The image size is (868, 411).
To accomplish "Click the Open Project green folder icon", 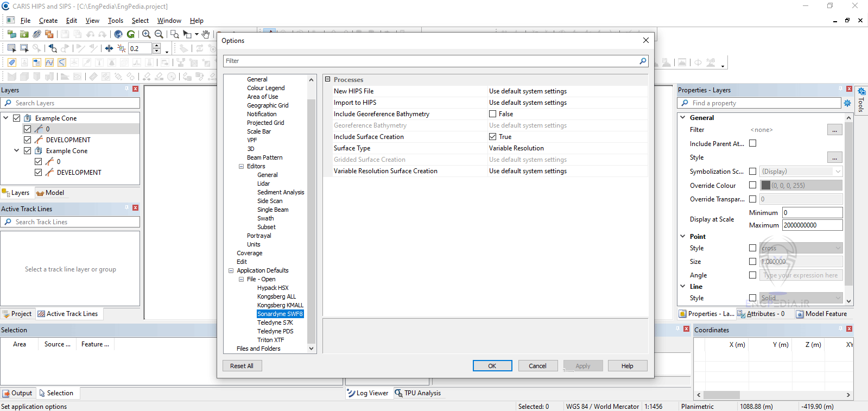I will [24, 34].
